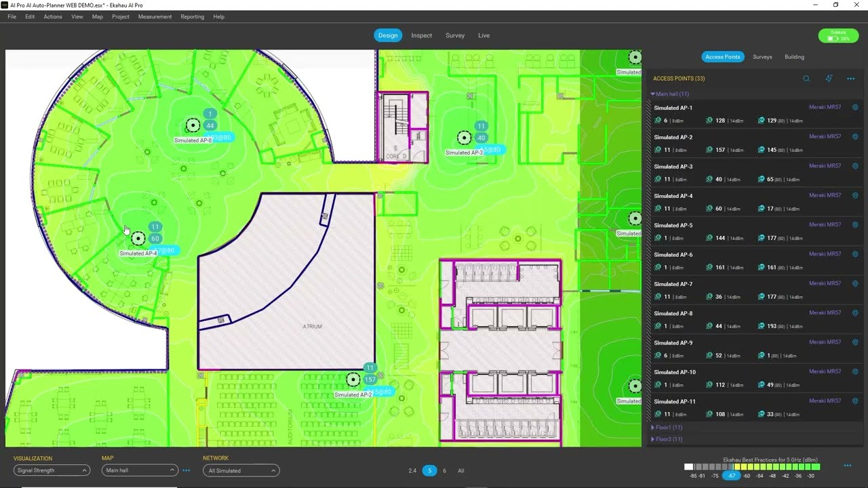Click the target icon for Simulated AP-1
868x488 pixels.
(x=855, y=107)
